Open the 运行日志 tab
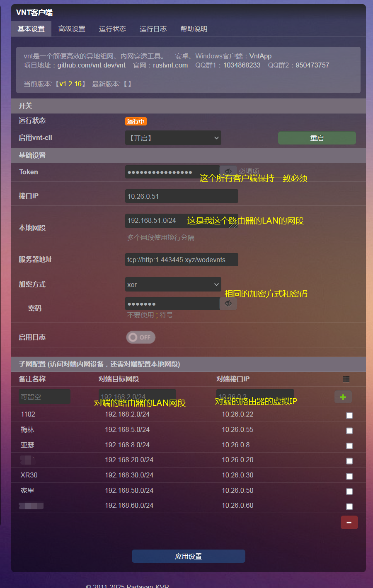Viewport: 373px width, 588px height. click(153, 29)
